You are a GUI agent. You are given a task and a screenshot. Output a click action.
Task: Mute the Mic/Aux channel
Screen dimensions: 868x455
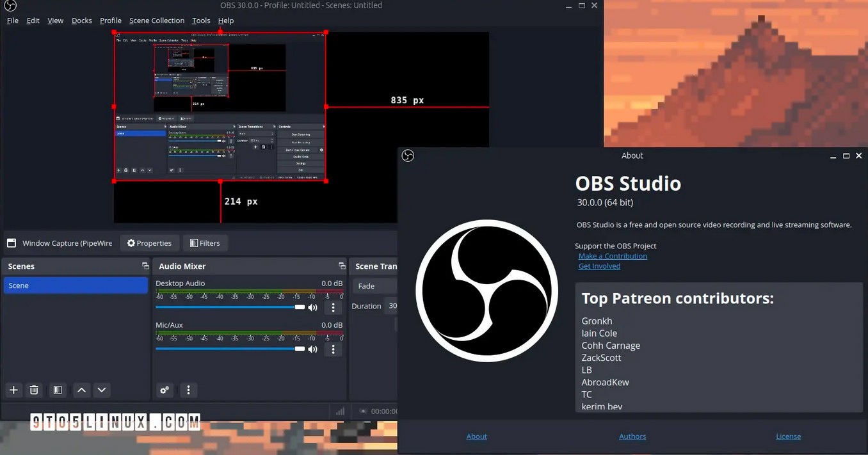[x=313, y=349]
